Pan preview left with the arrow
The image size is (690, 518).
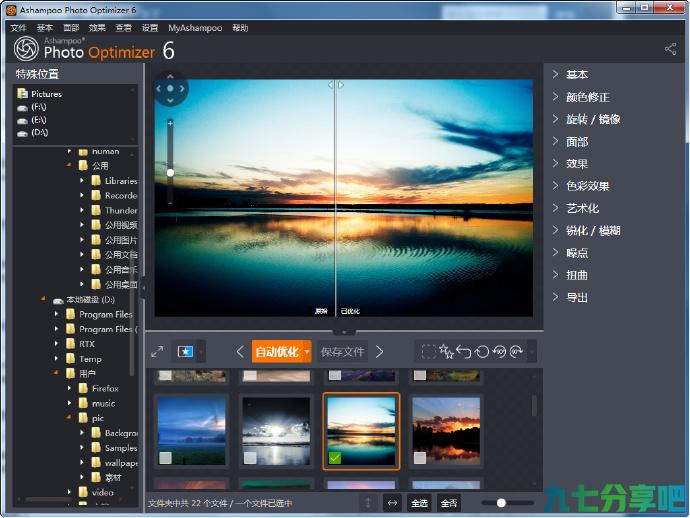(x=158, y=88)
